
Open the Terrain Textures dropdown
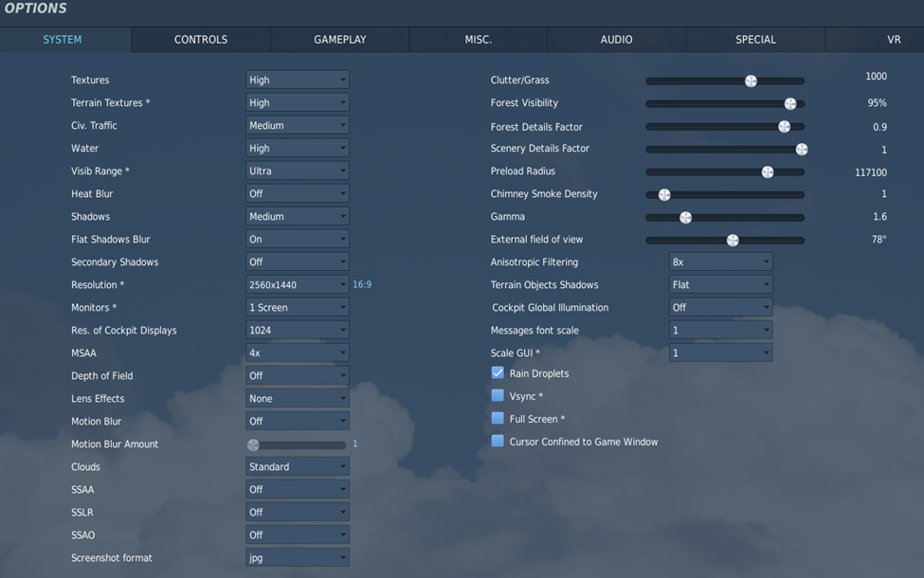(x=298, y=102)
